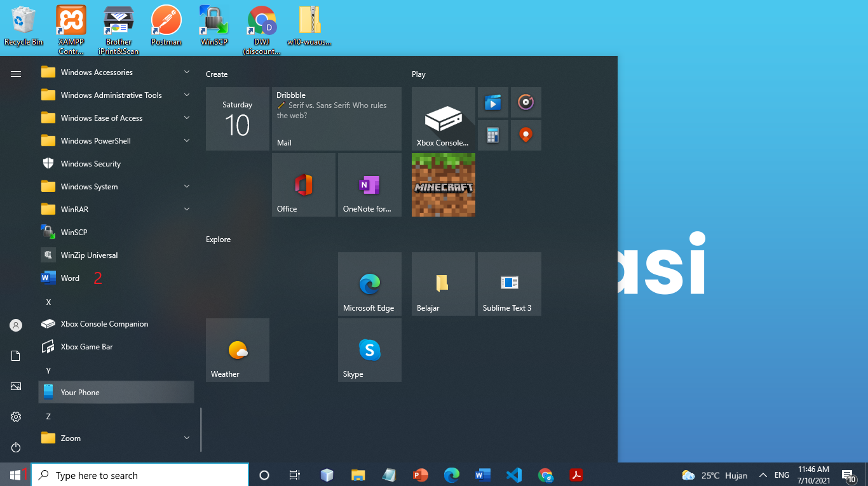868x486 pixels.
Task: Select the XAMPP Control desktop shortcut
Action: [71, 30]
